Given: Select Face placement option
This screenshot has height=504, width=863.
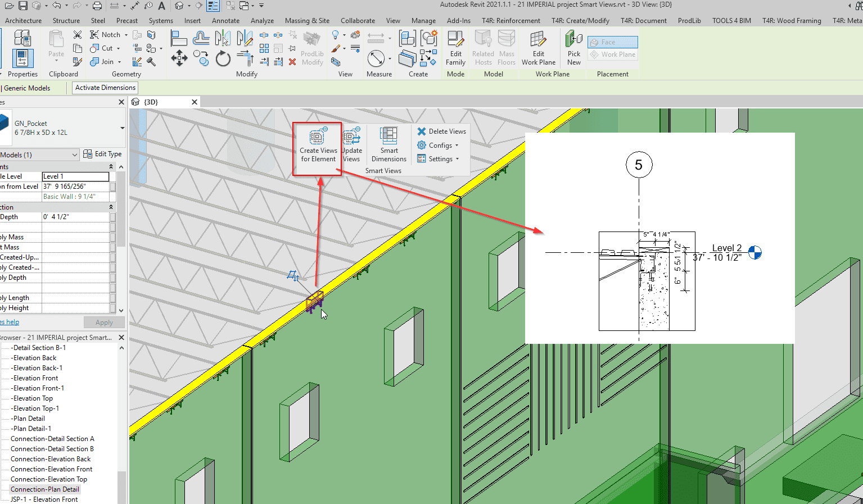Looking at the screenshot, I should pyautogui.click(x=613, y=42).
